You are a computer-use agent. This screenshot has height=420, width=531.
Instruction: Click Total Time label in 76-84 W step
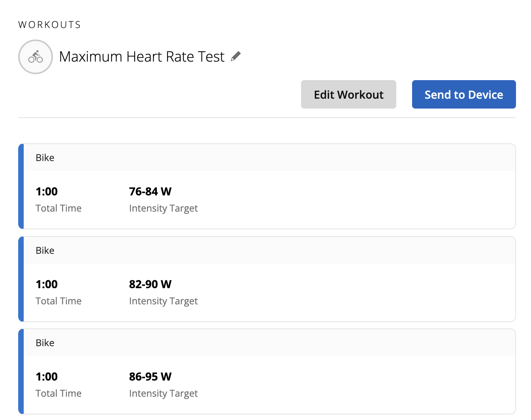click(58, 208)
